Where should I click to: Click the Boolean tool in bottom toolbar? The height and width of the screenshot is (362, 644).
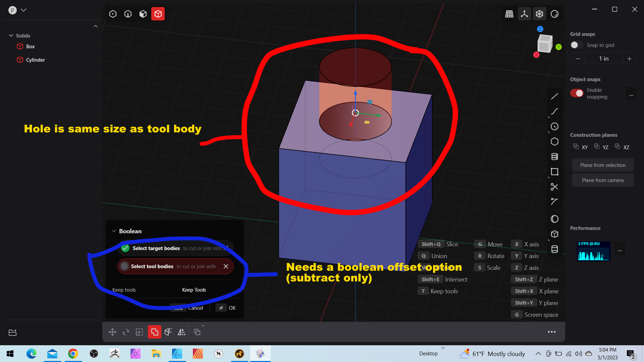155,332
